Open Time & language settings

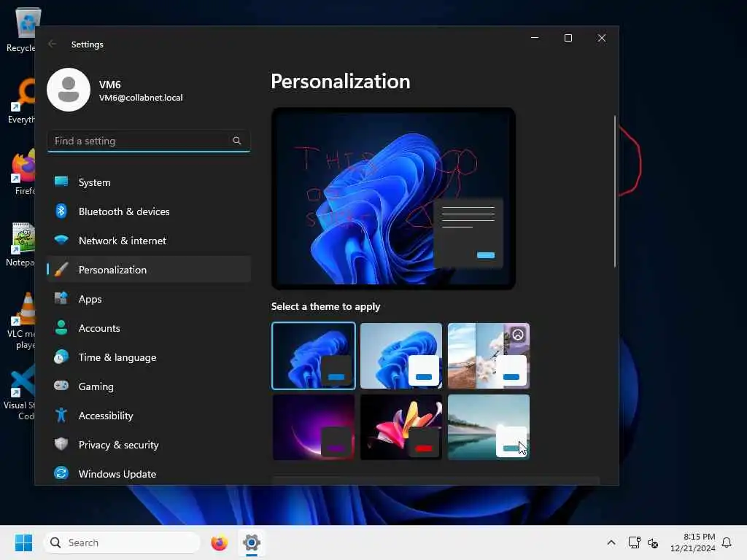[x=149, y=357]
